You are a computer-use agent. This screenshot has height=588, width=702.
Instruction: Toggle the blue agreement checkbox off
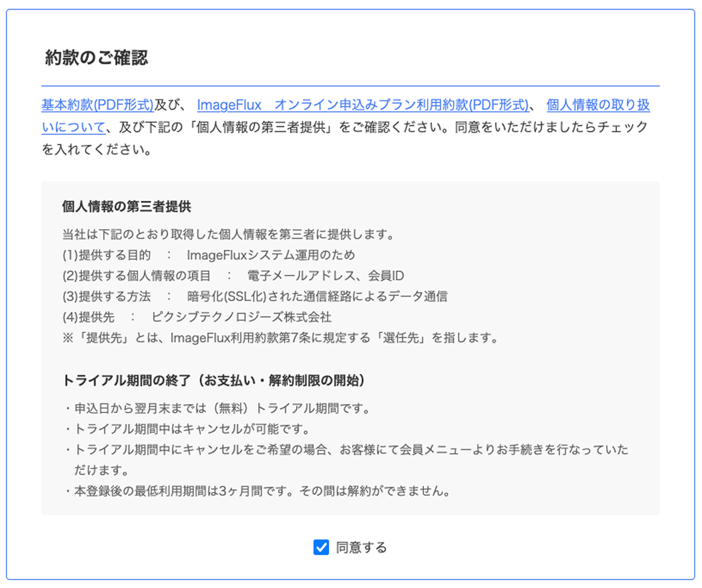(x=320, y=547)
